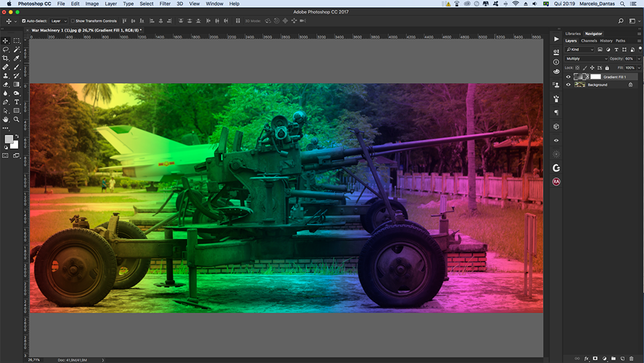Viewport: 644px width, 363px height.
Task: Open the Filter menu
Action: [165, 4]
